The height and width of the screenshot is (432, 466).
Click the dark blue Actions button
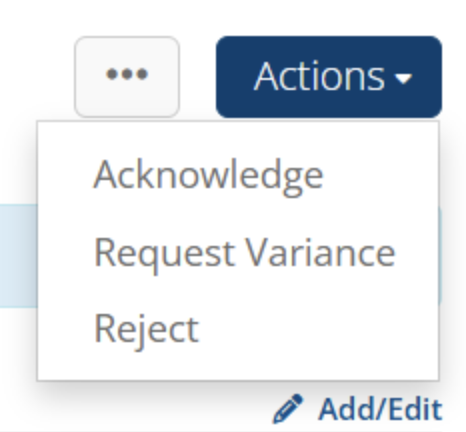[x=329, y=77]
